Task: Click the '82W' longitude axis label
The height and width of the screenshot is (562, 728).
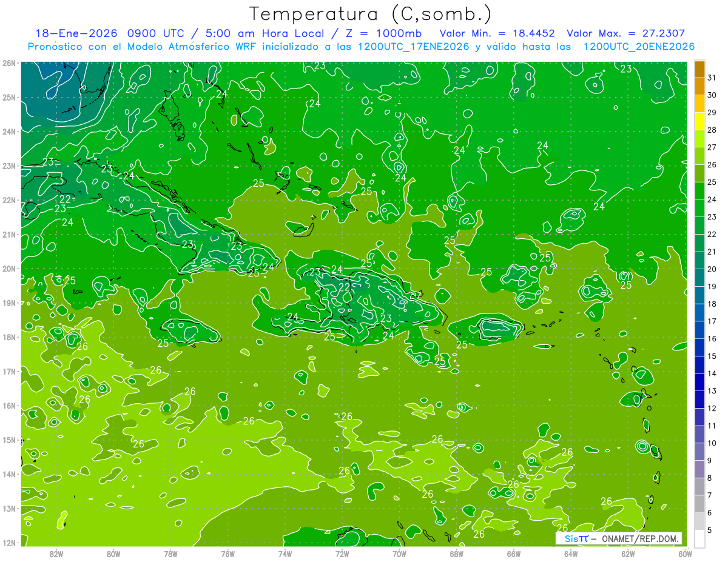Action: point(56,554)
